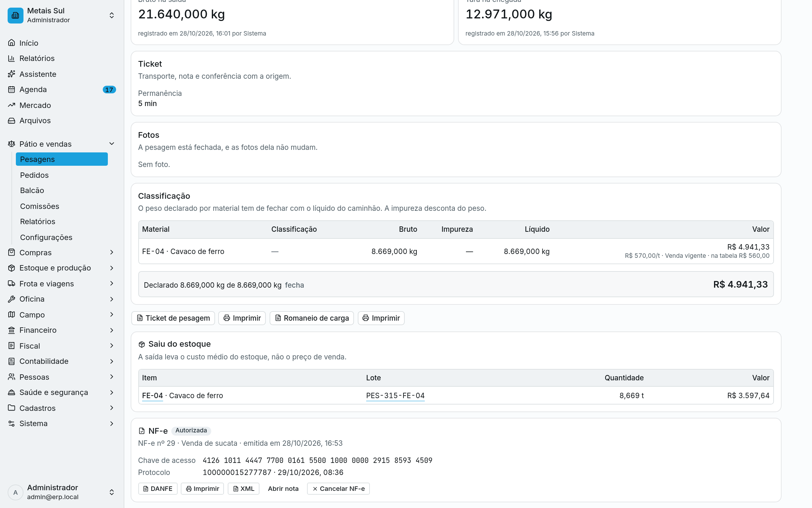This screenshot has height=508, width=812.
Task: Click the Campo map icon
Action: [x=11, y=314]
